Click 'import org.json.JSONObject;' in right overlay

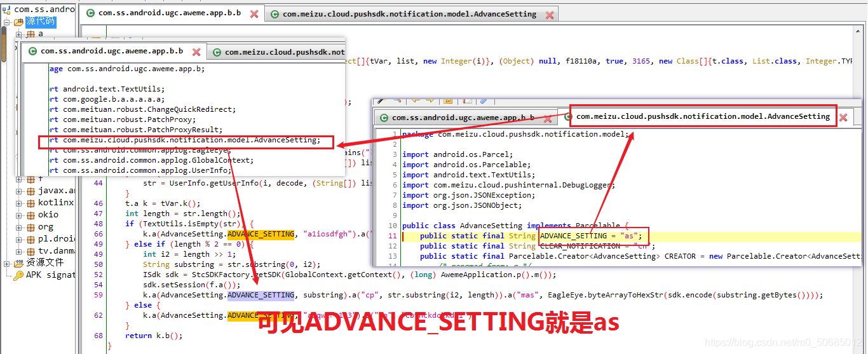point(462,205)
